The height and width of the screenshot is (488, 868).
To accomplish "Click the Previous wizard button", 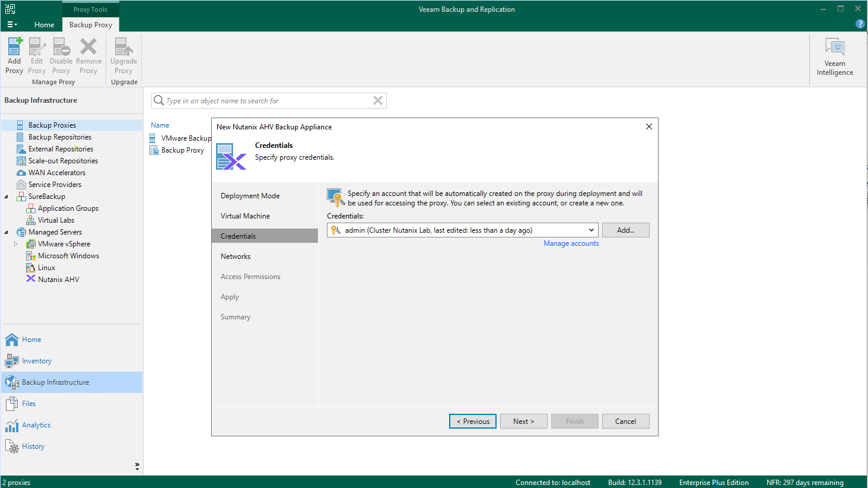I will click(x=473, y=422).
